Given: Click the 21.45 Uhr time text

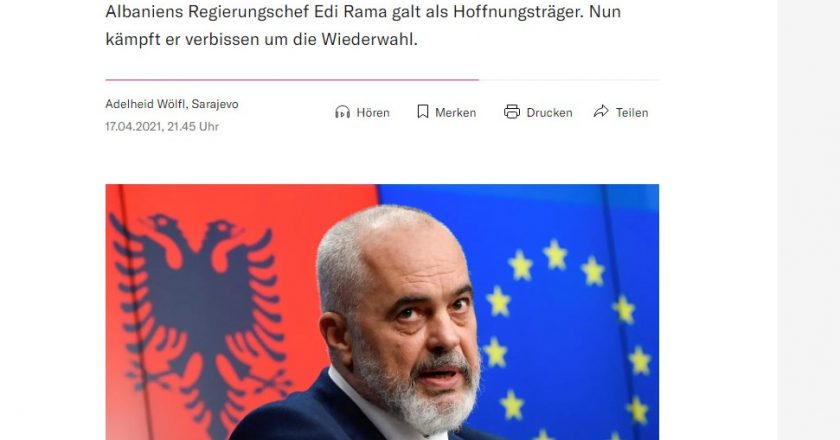Looking at the screenshot, I should [x=193, y=126].
